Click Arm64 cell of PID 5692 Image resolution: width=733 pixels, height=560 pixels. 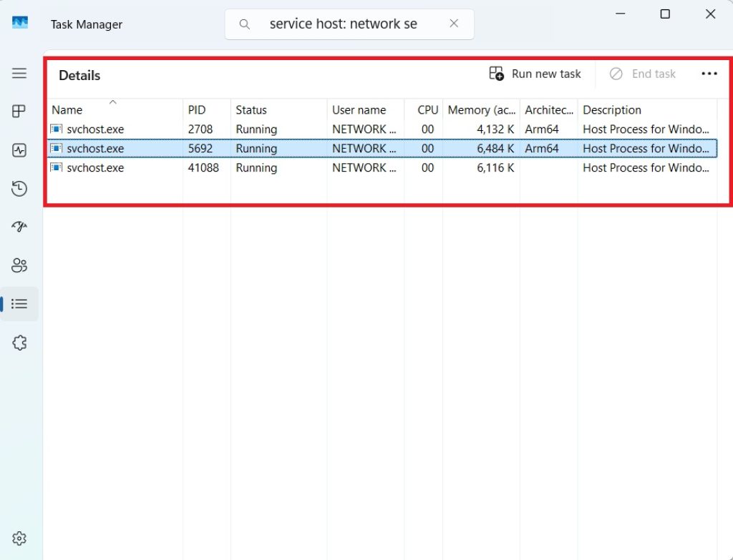point(542,149)
